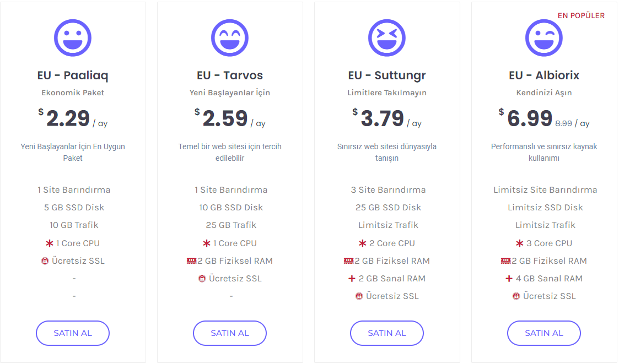Click the EU - Suttungr squinting face icon
Image resolution: width=619 pixels, height=364 pixels.
click(x=387, y=37)
